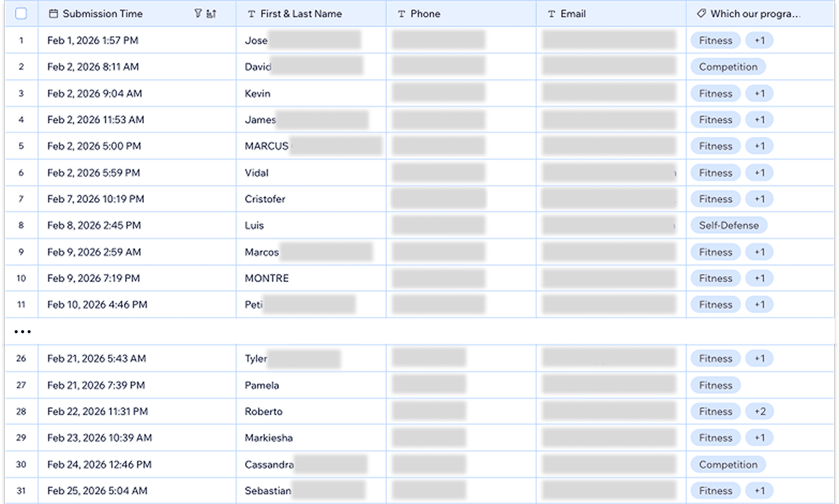Expand the +2 badge in Roberto's row
The width and height of the screenshot is (839, 504).
[x=760, y=412]
